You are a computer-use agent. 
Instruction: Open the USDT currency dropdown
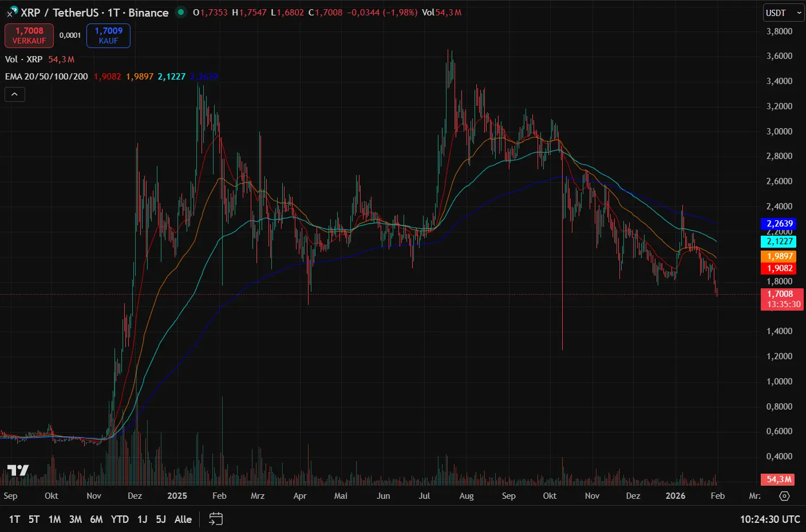[783, 12]
